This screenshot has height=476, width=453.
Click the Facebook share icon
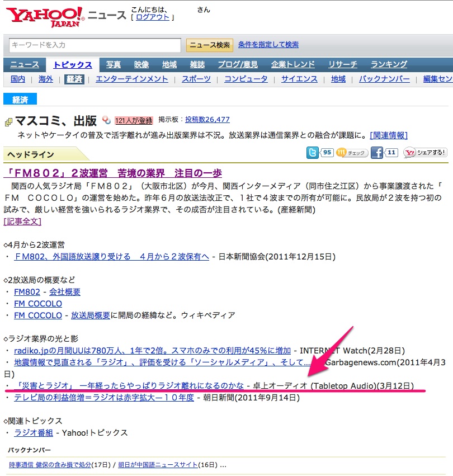tap(377, 153)
